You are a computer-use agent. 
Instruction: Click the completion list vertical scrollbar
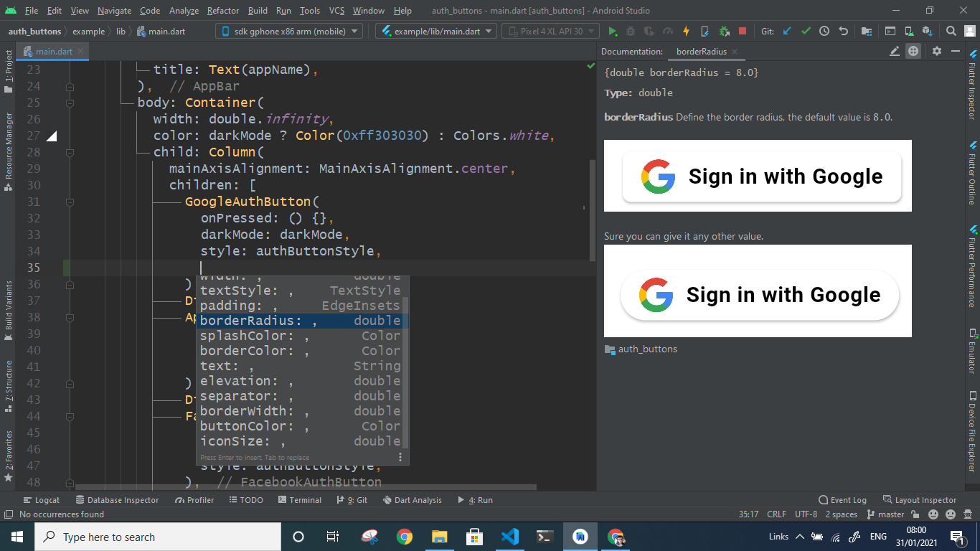click(405, 373)
